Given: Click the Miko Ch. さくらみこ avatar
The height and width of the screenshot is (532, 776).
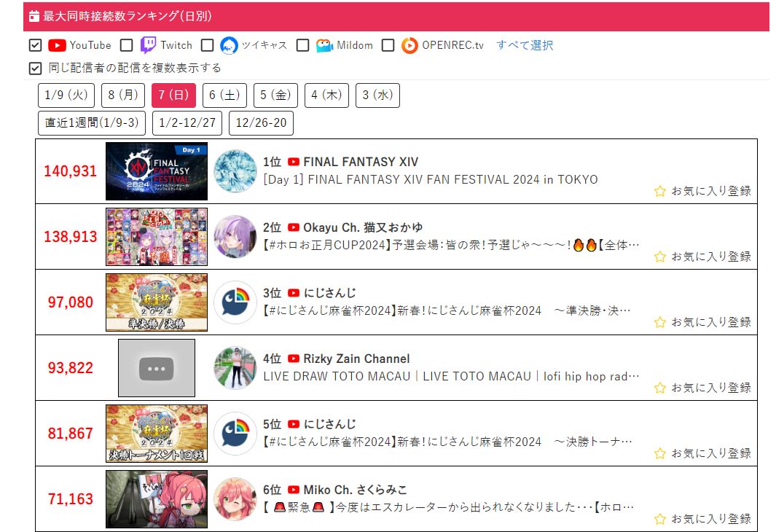Looking at the screenshot, I should [x=235, y=499].
